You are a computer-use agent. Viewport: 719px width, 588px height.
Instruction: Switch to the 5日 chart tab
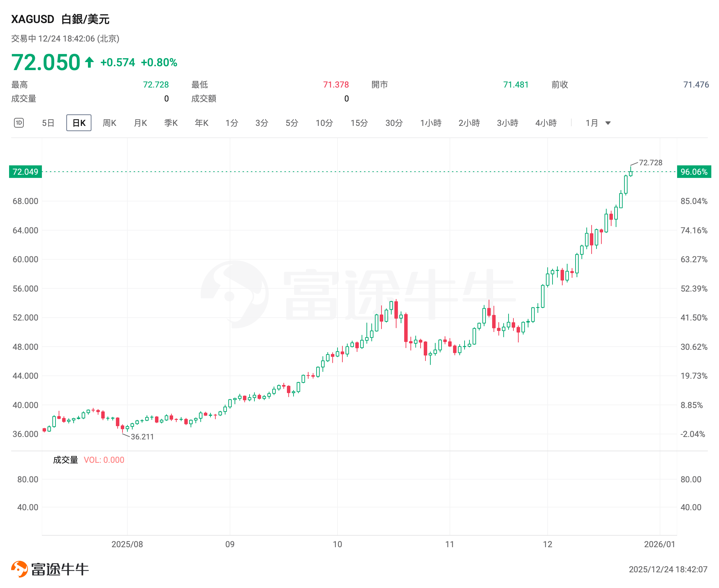click(x=48, y=123)
